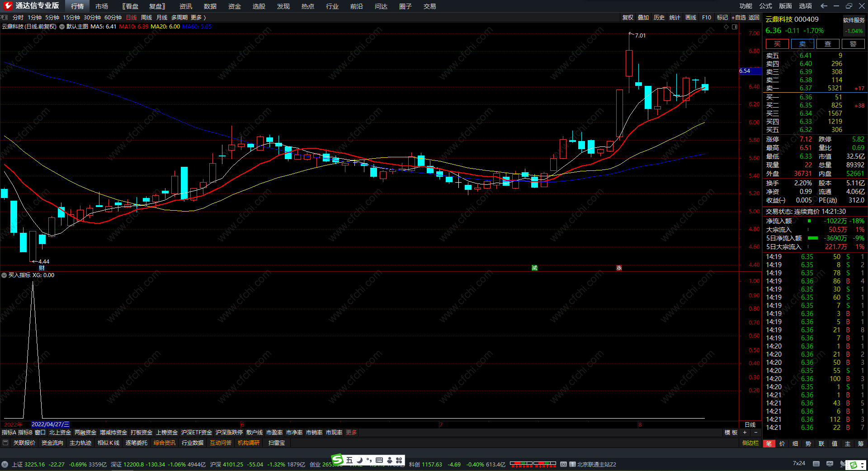Viewport: 868px width, 471px height.
Task: Click the plus button beside 模板
Action: click(x=745, y=433)
